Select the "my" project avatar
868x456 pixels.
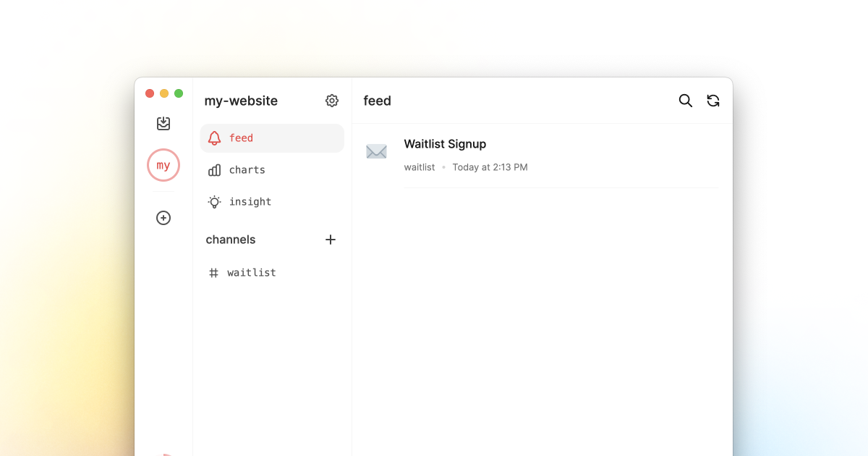(x=163, y=165)
